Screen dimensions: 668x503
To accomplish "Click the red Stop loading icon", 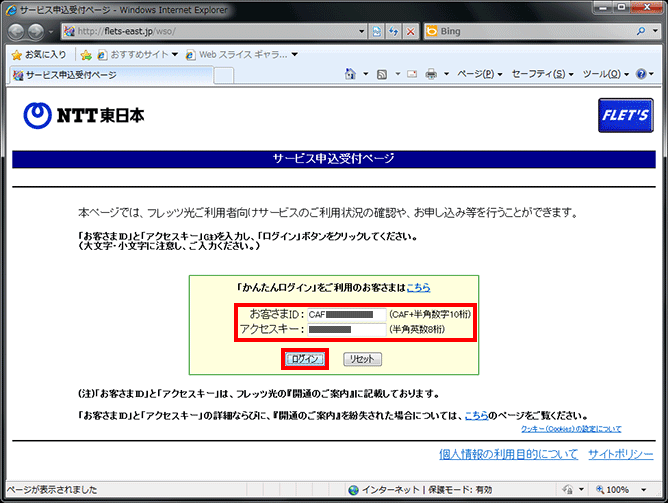I will 410,32.
